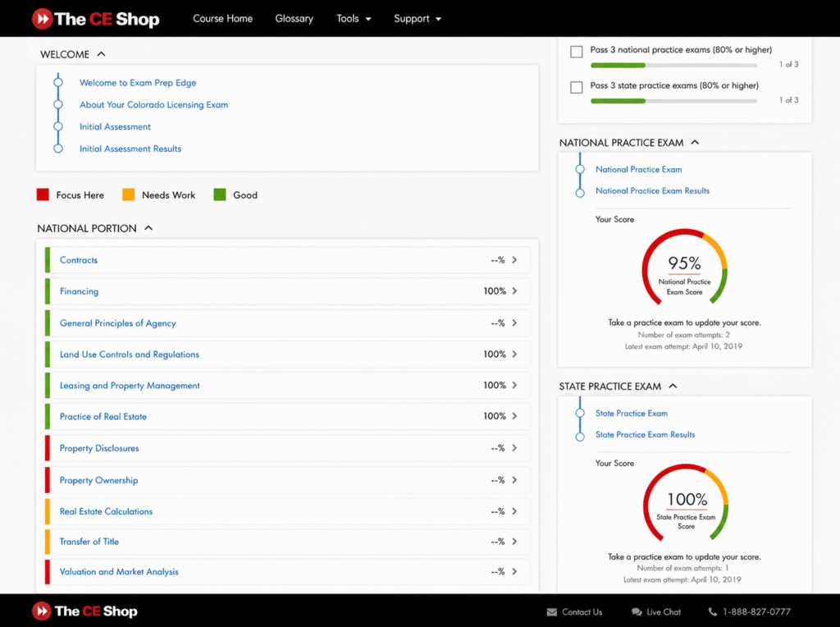Open the National Practice Exam link
The image size is (840, 627).
point(638,169)
